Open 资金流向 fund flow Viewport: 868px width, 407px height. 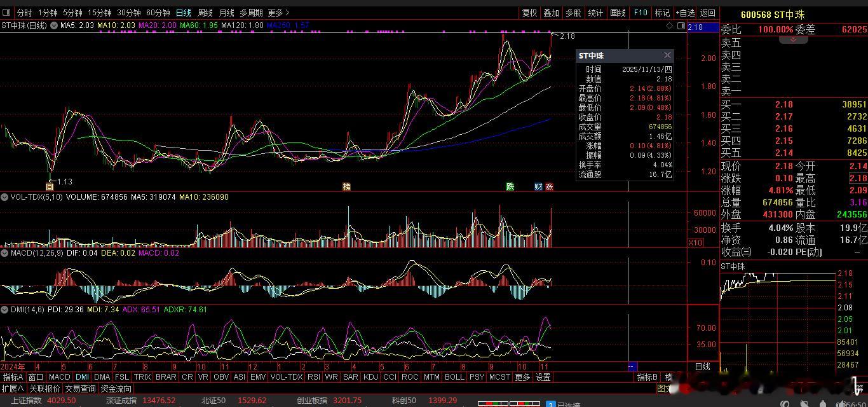tap(116, 389)
